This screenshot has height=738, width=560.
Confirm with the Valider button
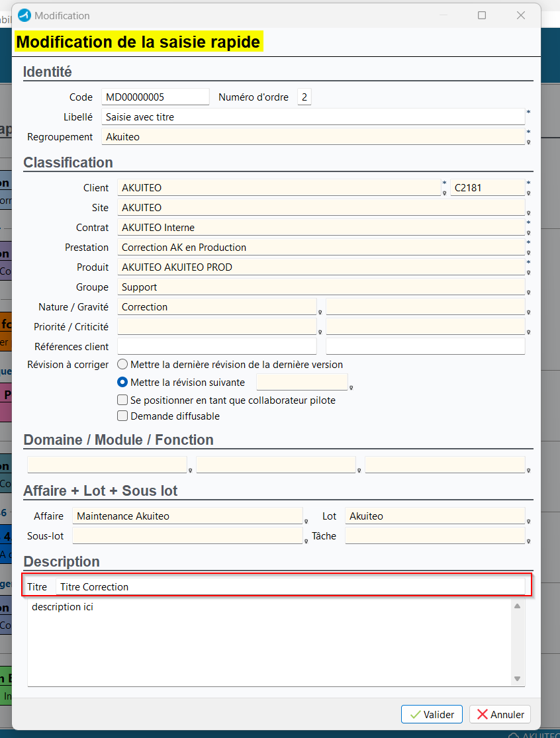pos(432,714)
